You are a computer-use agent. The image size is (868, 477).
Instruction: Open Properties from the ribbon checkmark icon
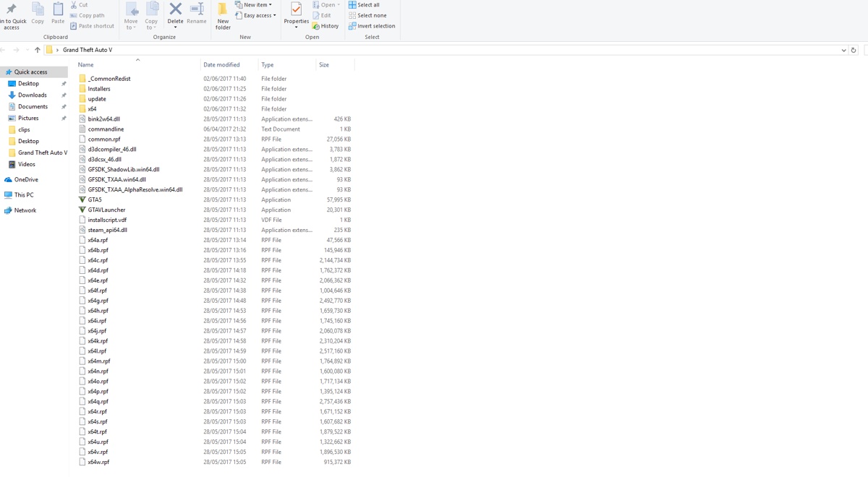point(296,9)
